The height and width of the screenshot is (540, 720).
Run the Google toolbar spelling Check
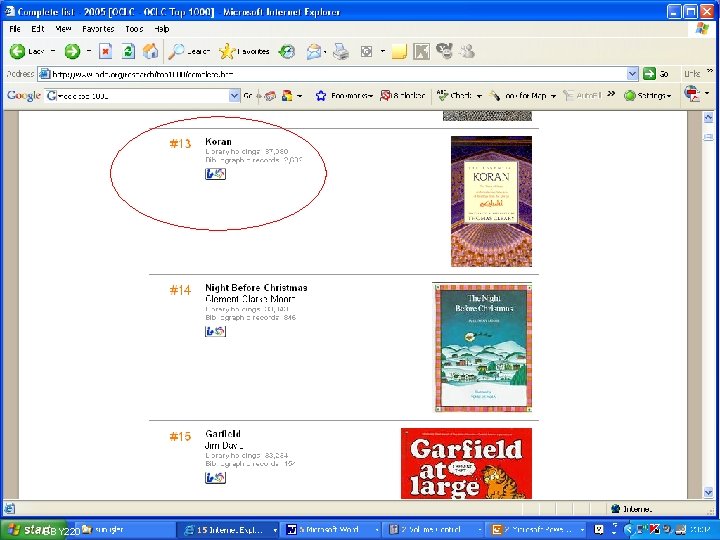tap(454, 96)
